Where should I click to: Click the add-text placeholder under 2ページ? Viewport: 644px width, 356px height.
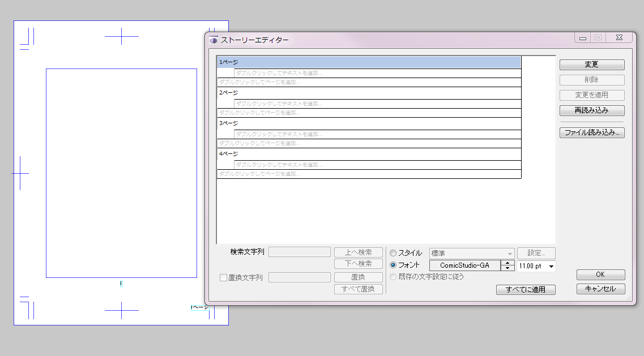point(377,104)
